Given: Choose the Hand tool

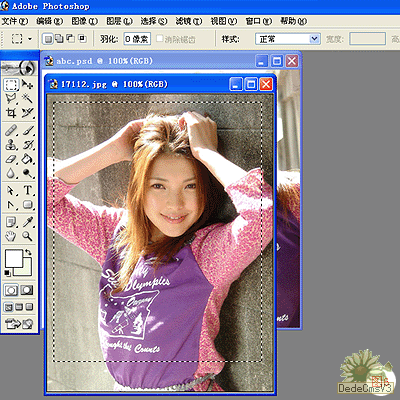Looking at the screenshot, I should pyautogui.click(x=11, y=236).
